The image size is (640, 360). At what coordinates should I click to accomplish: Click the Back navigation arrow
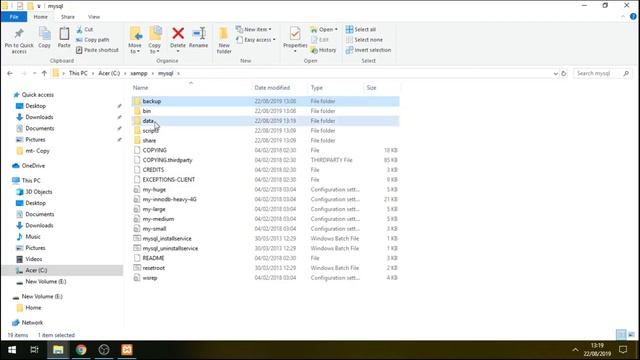click(10, 73)
